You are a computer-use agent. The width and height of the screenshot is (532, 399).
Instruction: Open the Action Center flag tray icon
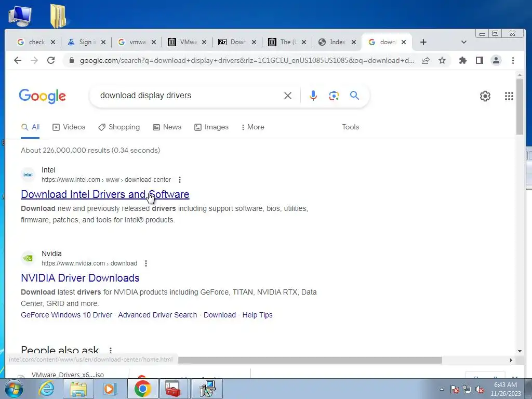(455, 389)
